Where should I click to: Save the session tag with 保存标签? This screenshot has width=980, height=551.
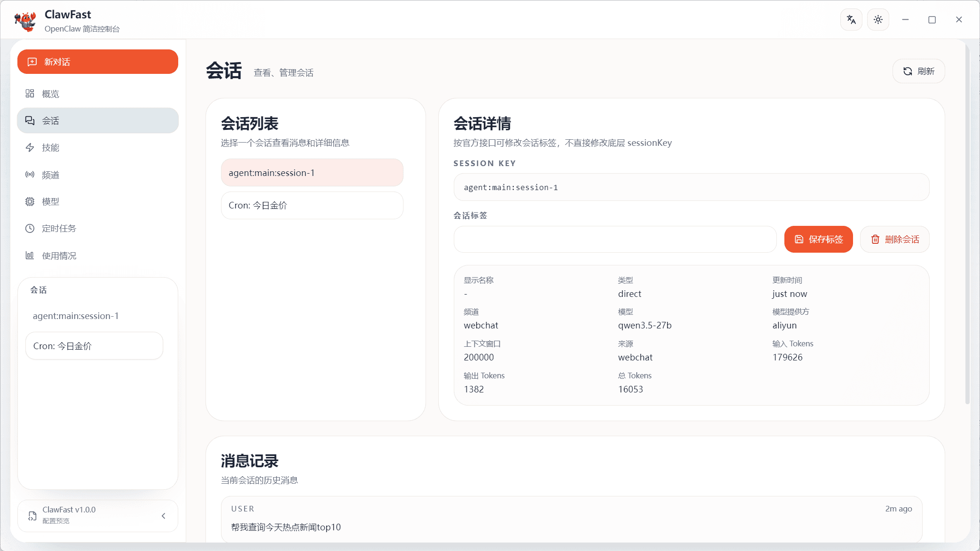coord(818,239)
